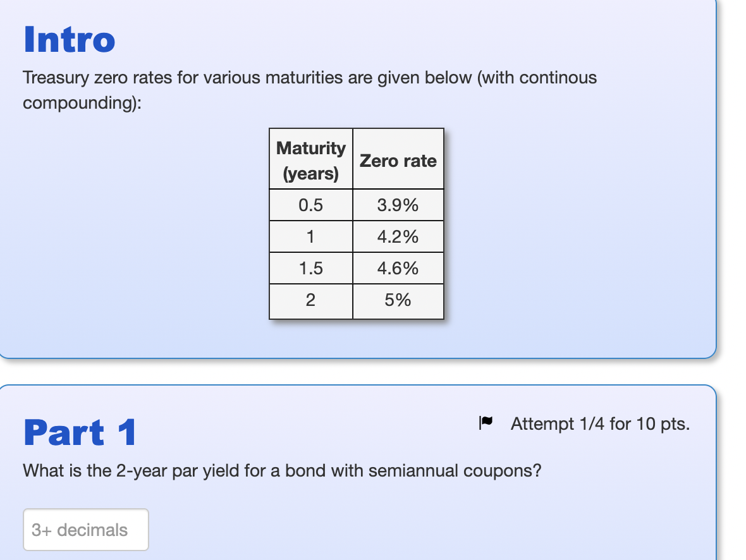
Task: Click the Attempt 1/4 for 10 pts label
Action: tap(600, 423)
